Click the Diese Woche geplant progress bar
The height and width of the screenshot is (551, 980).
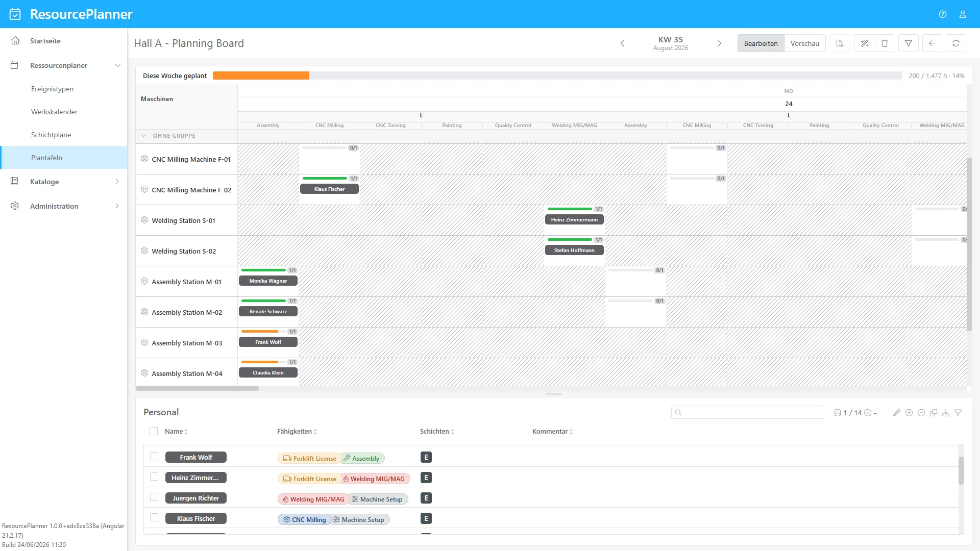[x=557, y=76]
